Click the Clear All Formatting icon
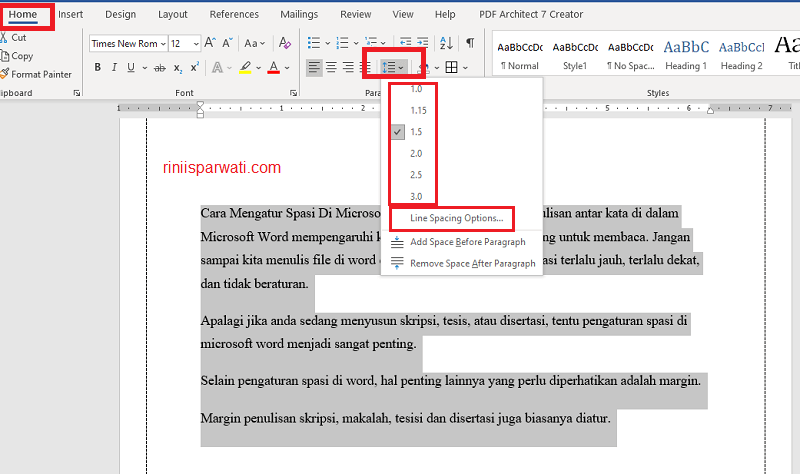 (x=285, y=43)
